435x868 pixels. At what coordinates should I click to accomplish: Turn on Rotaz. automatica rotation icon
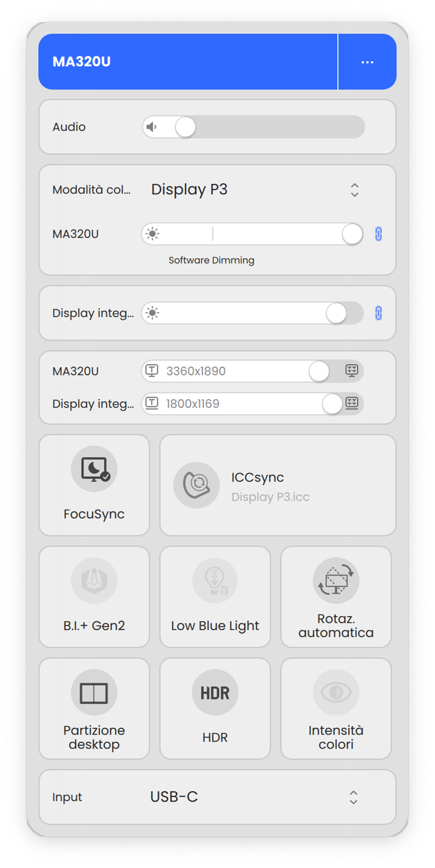tap(336, 581)
